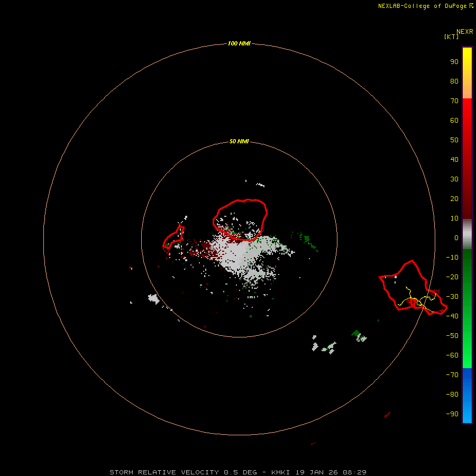
Task: Click the red Oahu island outline at right edge
Action: point(413,288)
